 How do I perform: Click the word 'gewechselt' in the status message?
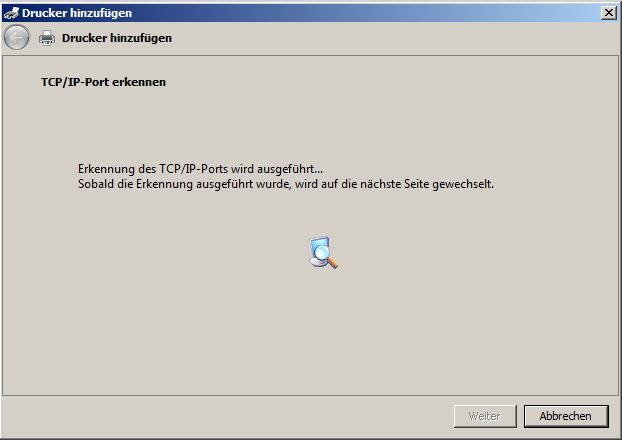tap(463, 184)
